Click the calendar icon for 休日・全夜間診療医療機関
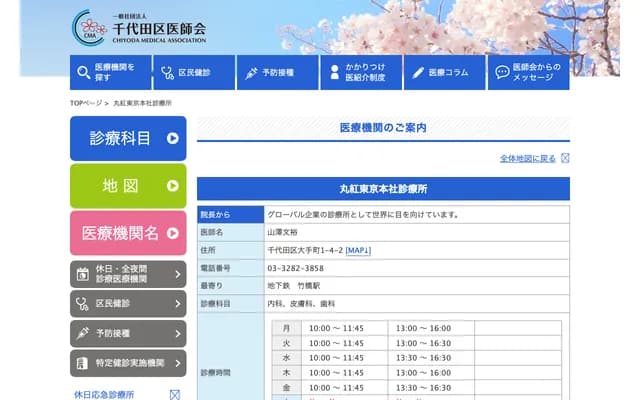The height and width of the screenshot is (400, 640). point(82,273)
